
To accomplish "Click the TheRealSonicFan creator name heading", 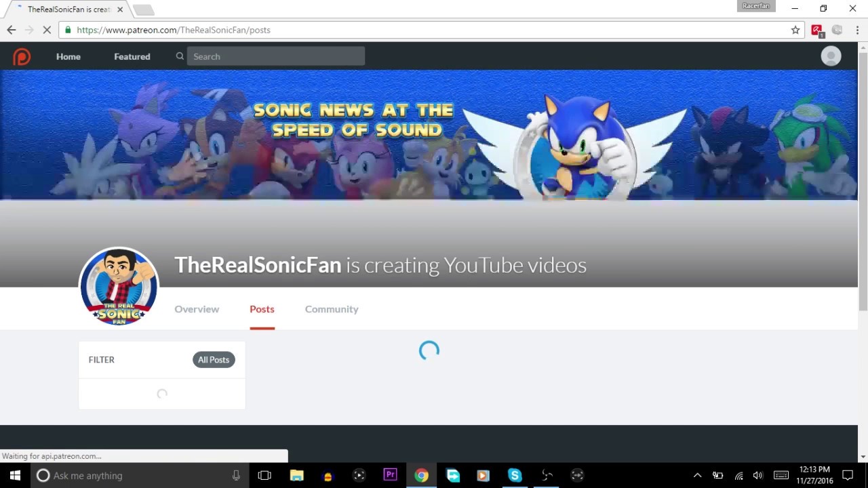I will (258, 265).
